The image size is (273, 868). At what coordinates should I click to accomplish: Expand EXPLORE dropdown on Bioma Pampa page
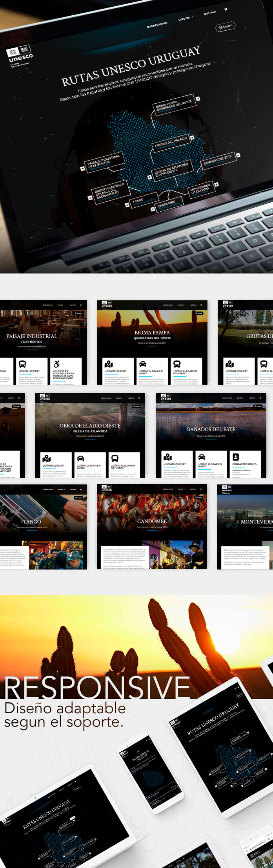tap(181, 305)
